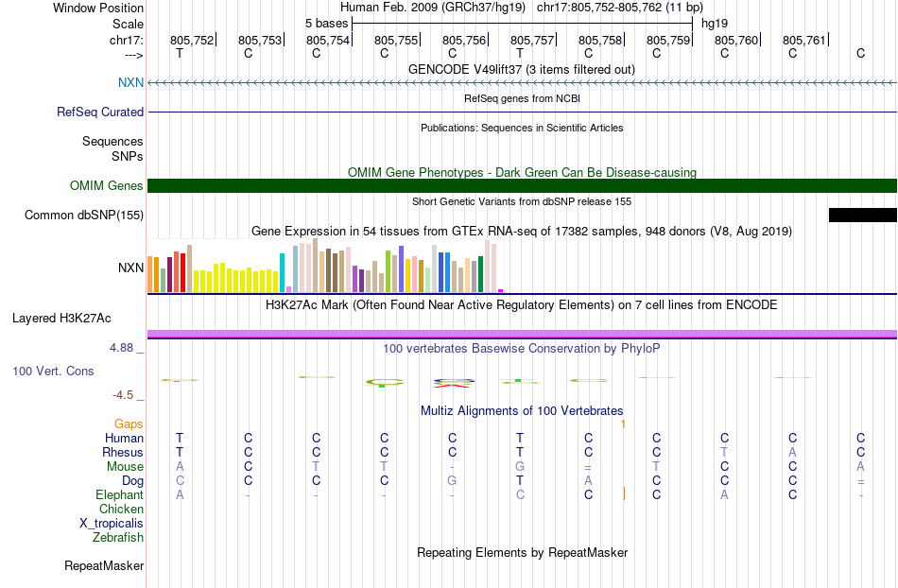Click the PhyloP upper value 4.88
Image resolution: width=898 pixels, height=588 pixels.
click(x=121, y=348)
